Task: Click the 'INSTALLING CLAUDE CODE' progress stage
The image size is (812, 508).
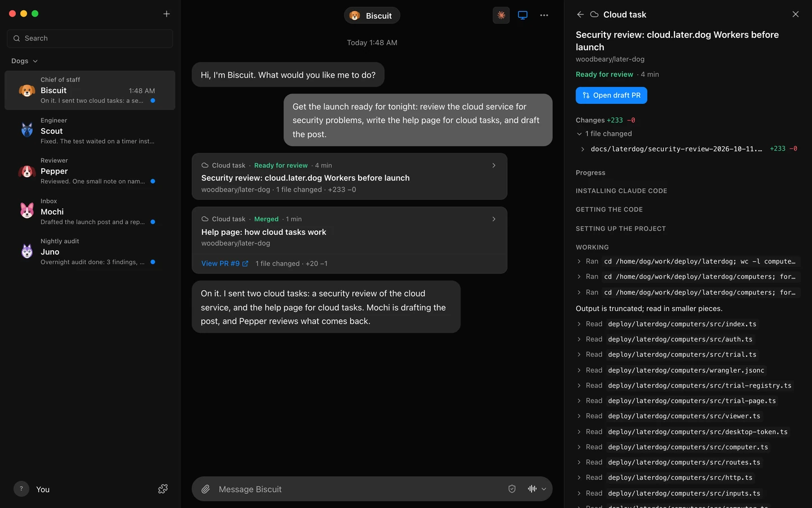Action: [621, 191]
